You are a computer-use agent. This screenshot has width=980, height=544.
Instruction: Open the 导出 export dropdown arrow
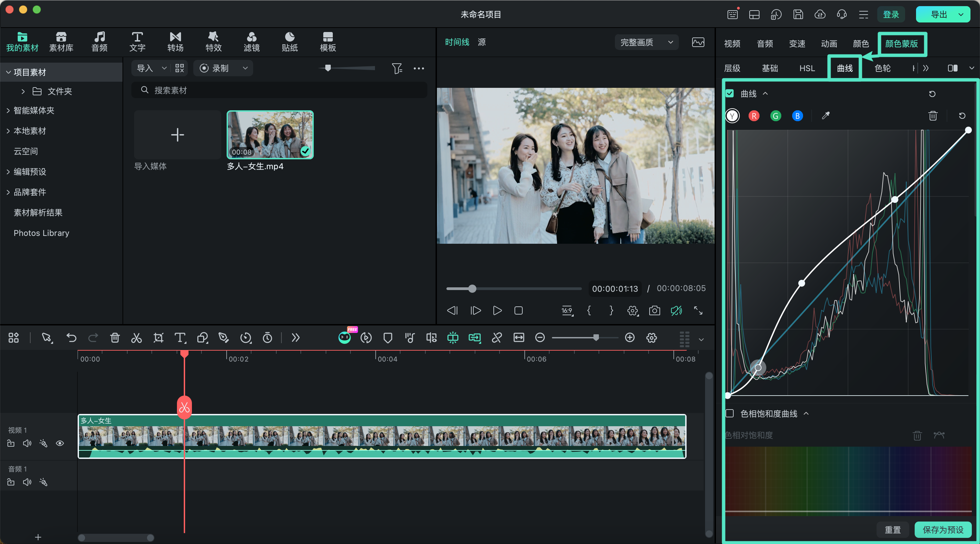961,14
